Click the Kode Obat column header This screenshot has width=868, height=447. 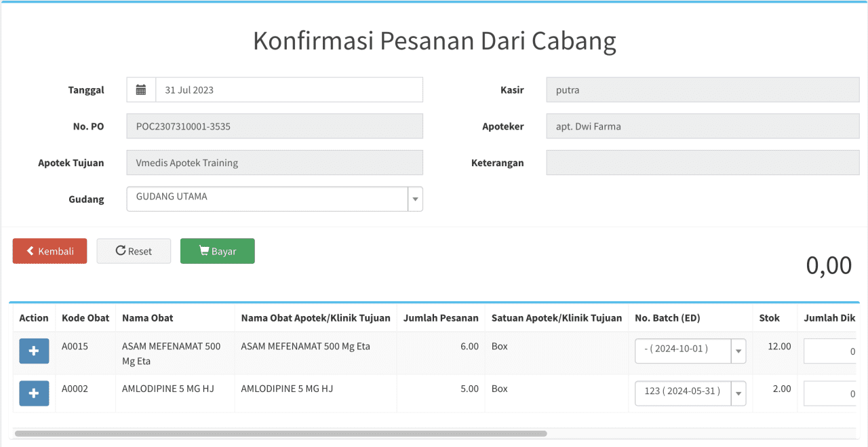pos(85,317)
